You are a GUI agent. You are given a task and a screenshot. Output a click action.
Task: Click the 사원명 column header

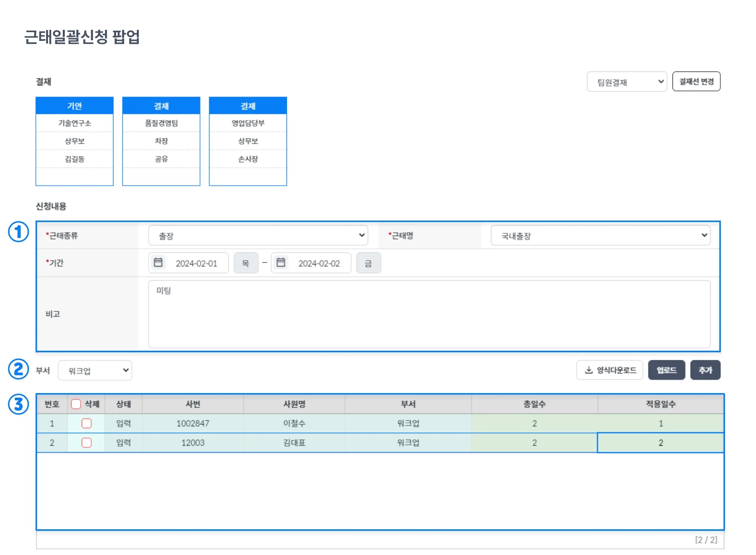point(294,404)
